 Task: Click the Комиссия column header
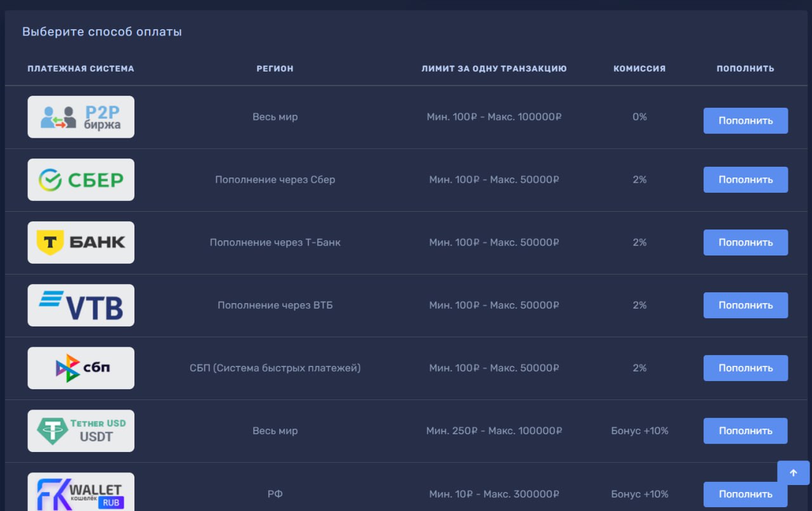639,68
